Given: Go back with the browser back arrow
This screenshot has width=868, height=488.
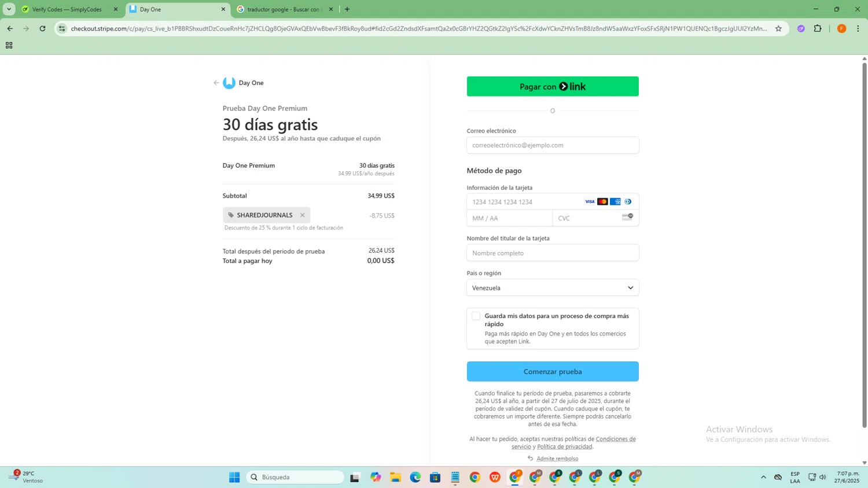Looking at the screenshot, I should [x=10, y=28].
